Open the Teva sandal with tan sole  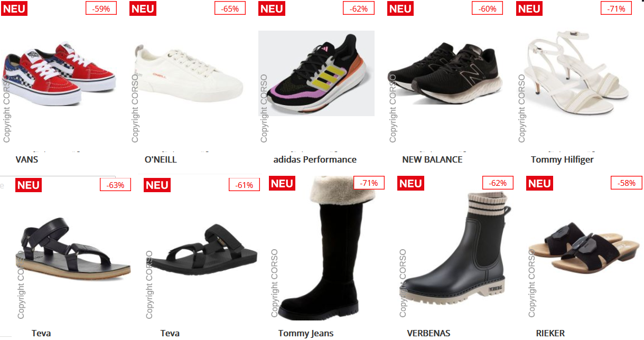tap(73, 247)
